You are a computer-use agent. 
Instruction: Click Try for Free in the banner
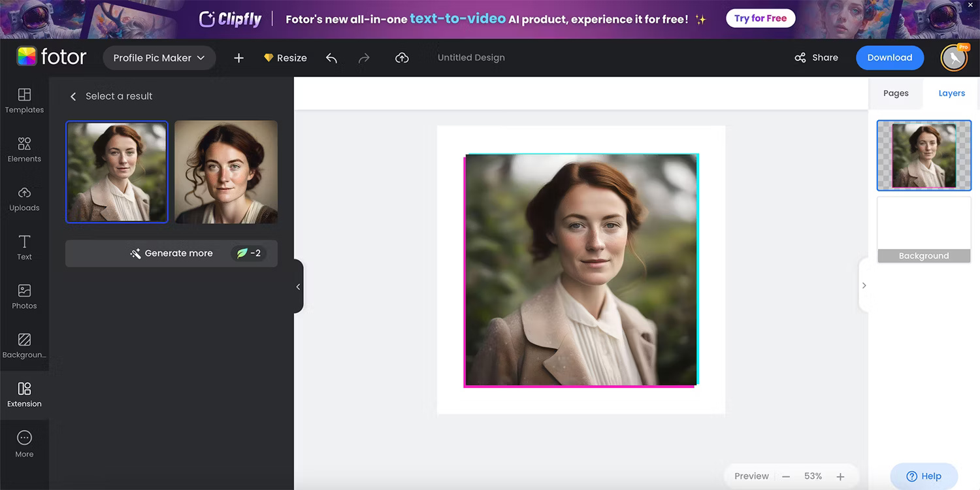pyautogui.click(x=760, y=18)
